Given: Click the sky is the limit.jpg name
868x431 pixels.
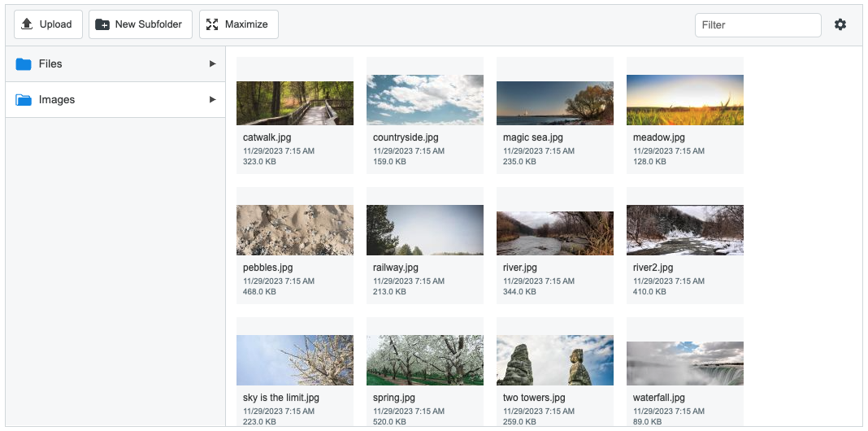Looking at the screenshot, I should [x=281, y=398].
